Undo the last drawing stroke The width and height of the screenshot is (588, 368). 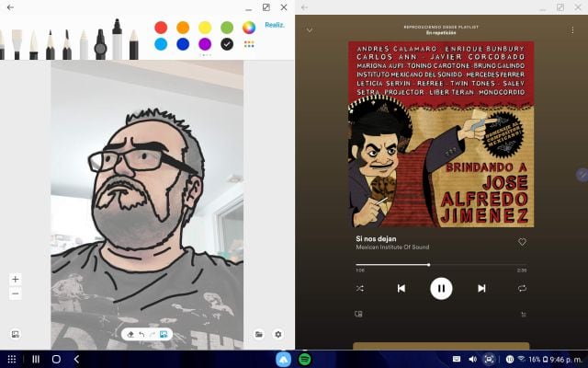point(141,335)
